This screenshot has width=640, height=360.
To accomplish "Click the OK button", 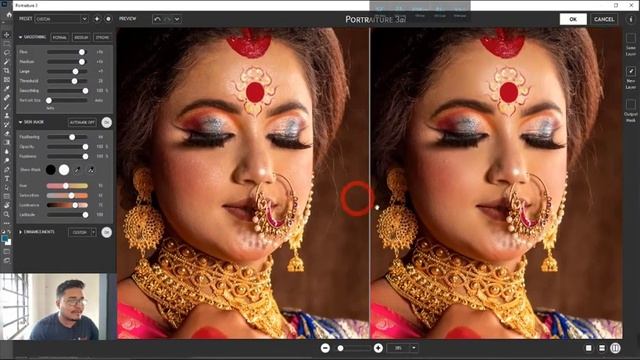I will pos(573,19).
